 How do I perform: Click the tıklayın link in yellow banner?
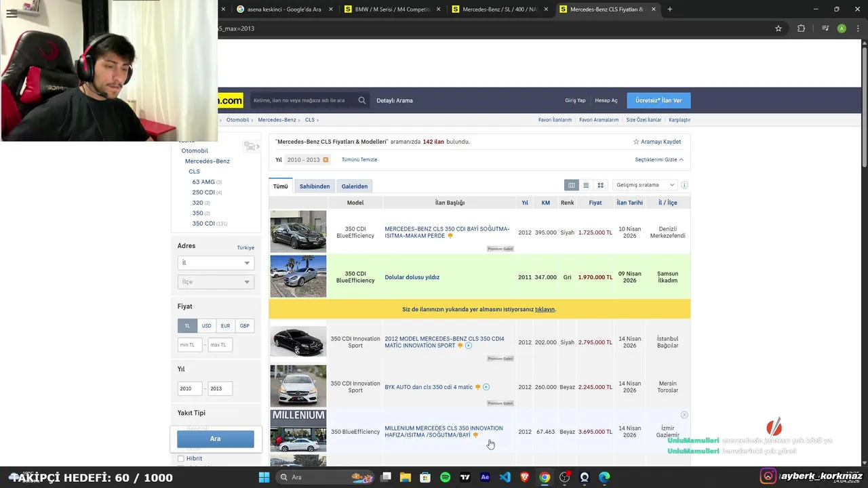[545, 309]
